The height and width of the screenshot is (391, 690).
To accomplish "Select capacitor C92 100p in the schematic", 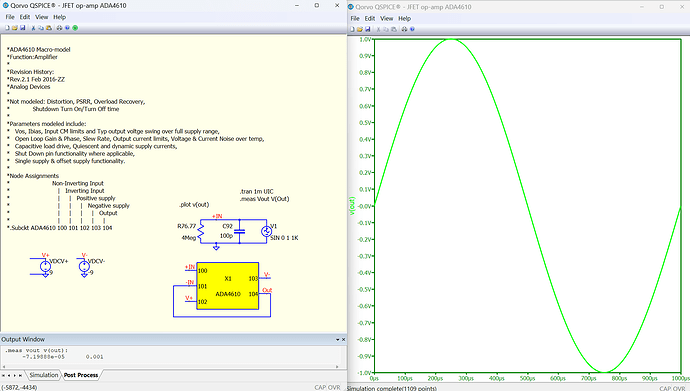I will pyautogui.click(x=239, y=231).
